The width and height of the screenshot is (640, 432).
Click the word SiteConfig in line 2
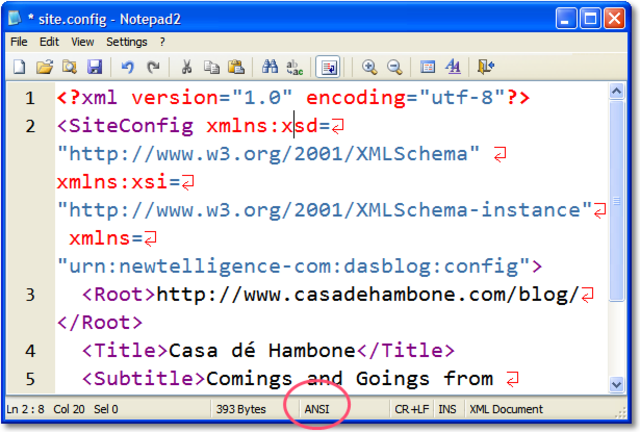coord(131,126)
